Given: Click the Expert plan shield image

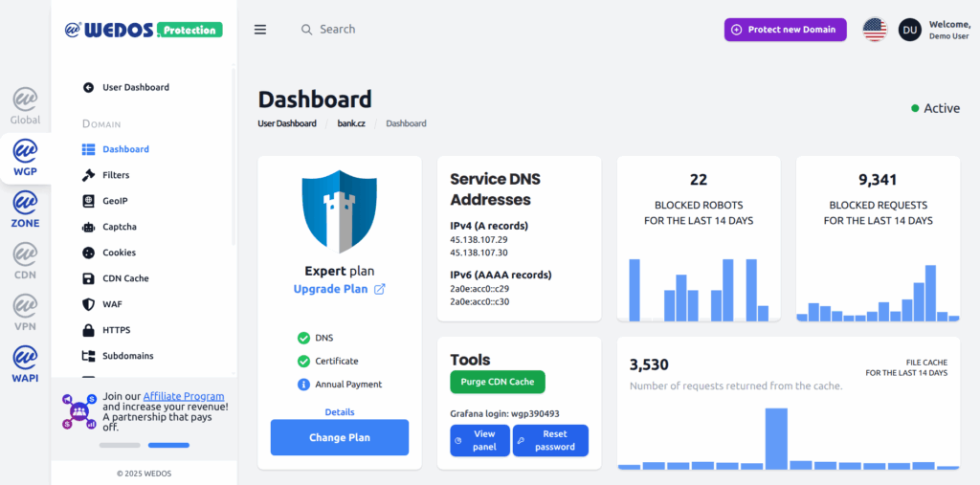Looking at the screenshot, I should pyautogui.click(x=340, y=211).
